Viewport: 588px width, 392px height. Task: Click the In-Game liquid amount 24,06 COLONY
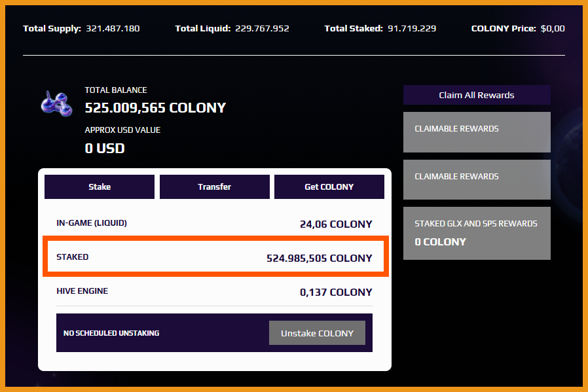[336, 224]
